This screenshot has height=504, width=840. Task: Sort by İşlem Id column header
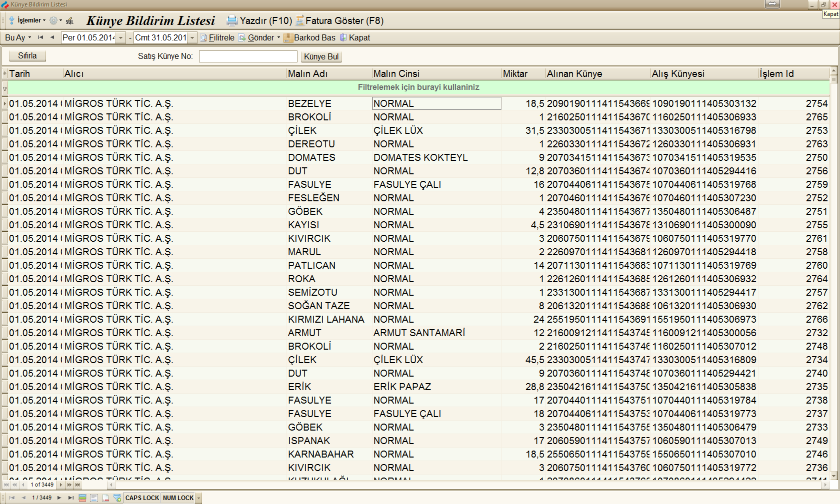(794, 73)
